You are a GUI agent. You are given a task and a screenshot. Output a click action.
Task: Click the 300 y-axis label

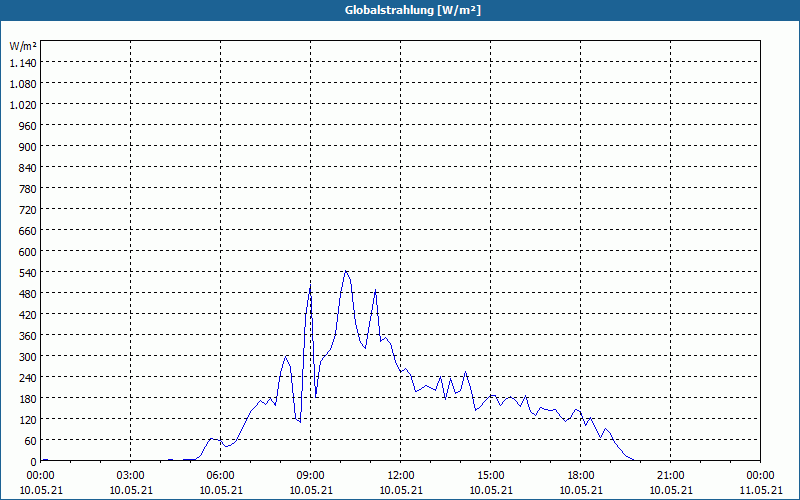pyautogui.click(x=28, y=357)
